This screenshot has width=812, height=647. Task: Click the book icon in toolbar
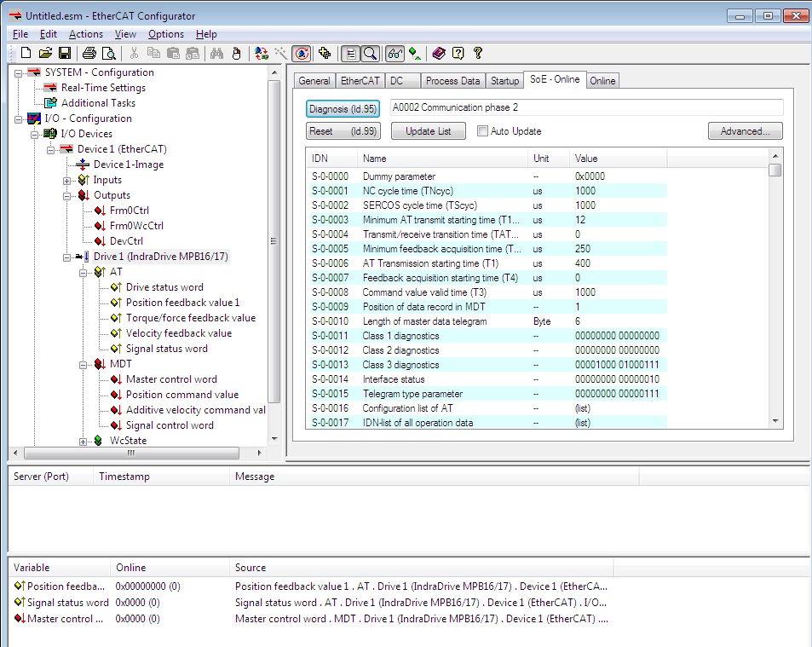pos(439,54)
